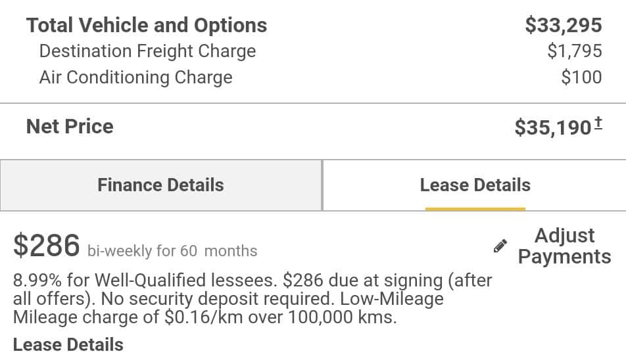This screenshot has height=364, width=626.
Task: Click the "bi-weekly for 60 months" text
Action: (172, 251)
